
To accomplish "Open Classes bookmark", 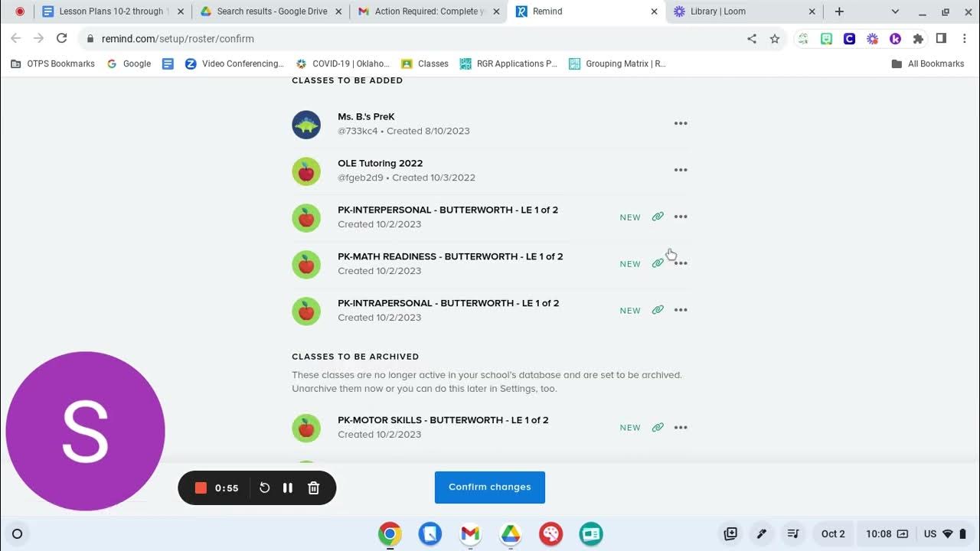I will (x=425, y=64).
